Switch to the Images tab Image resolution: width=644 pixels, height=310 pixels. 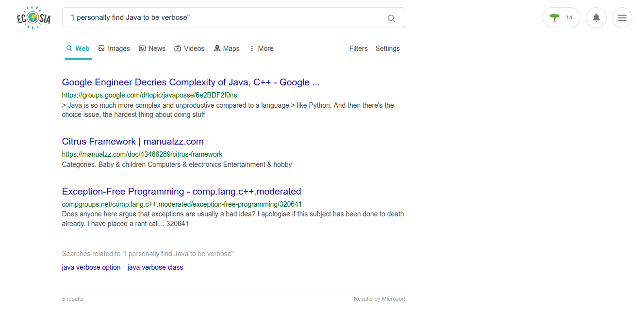point(114,49)
